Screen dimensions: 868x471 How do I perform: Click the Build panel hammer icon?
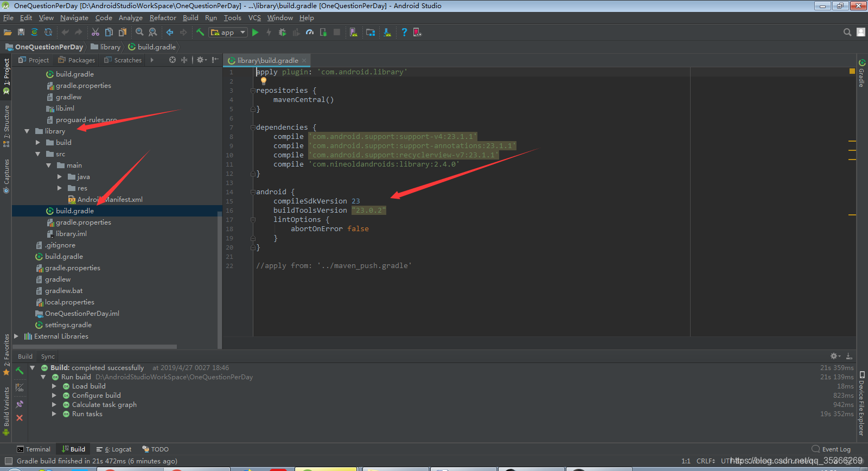click(x=20, y=371)
